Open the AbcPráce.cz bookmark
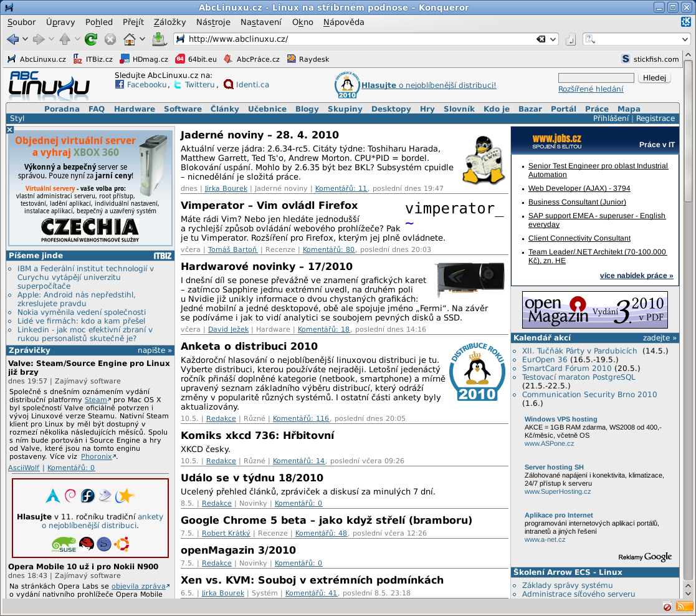696x616 pixels. tap(252, 59)
